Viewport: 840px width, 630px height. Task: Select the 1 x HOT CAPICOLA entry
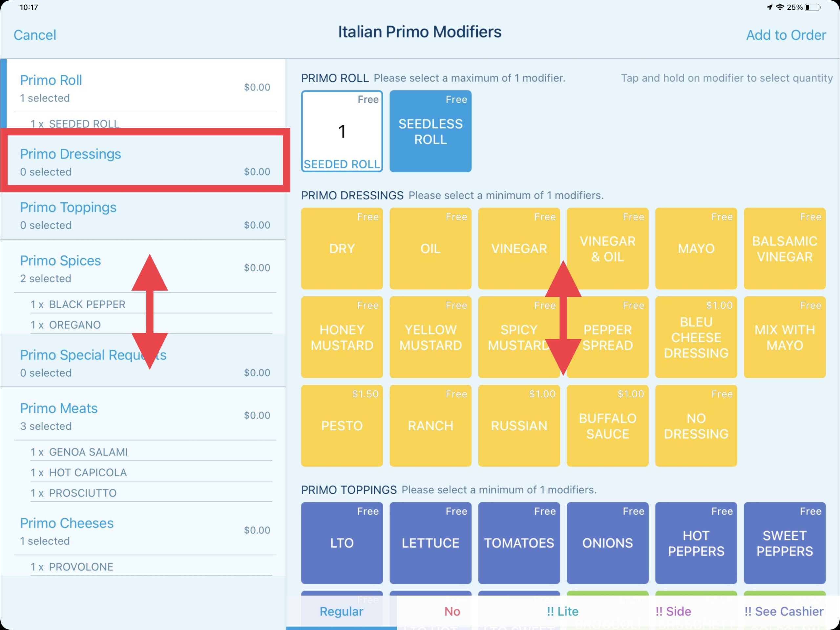click(151, 472)
